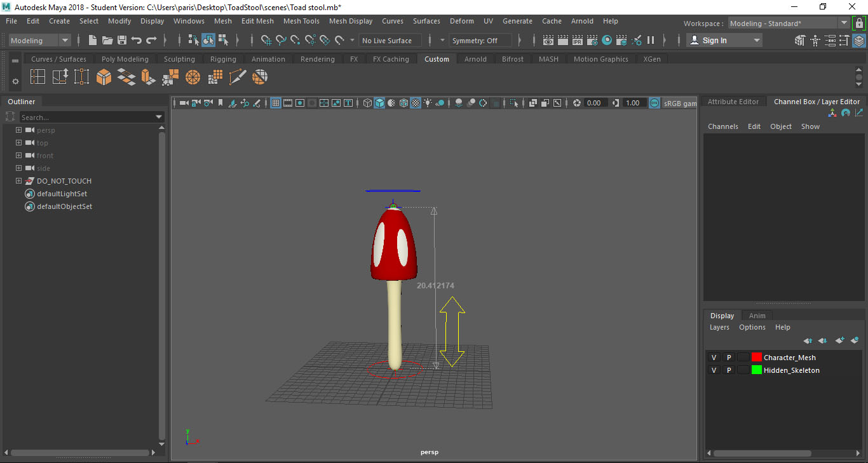
Task: Toggle the P column for Hidden_Skeleton layer
Action: [729, 370]
